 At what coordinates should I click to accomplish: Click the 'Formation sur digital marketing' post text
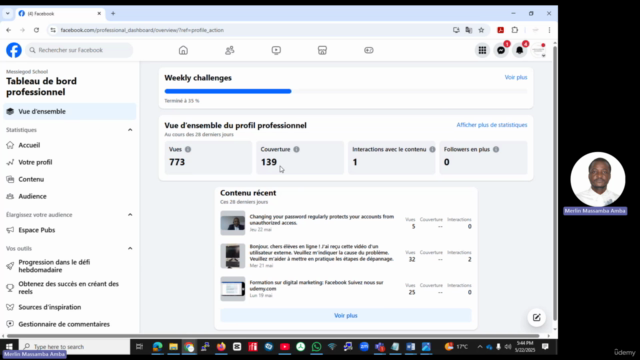[x=316, y=285]
